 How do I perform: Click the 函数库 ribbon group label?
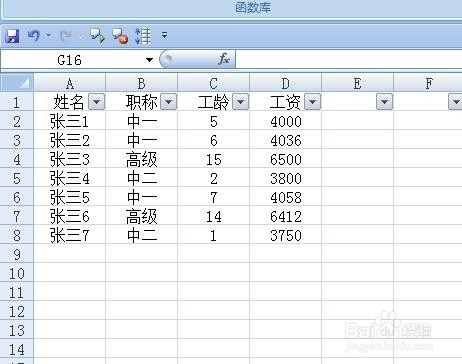pyautogui.click(x=253, y=7)
